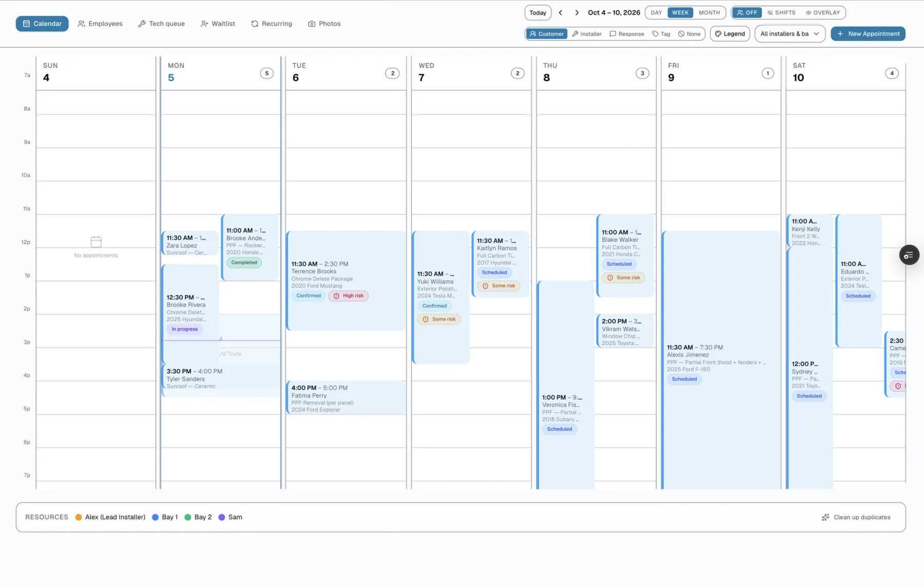
Task: Go to previous week arrow
Action: 561,13
